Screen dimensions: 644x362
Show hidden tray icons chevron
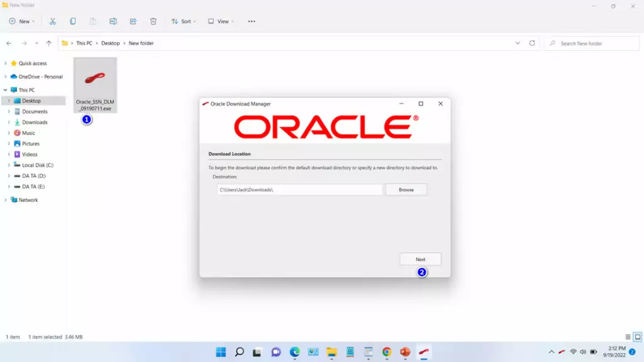551,352
